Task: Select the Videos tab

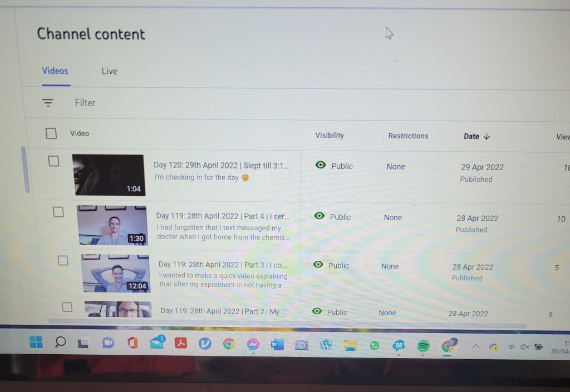Action: click(x=55, y=71)
